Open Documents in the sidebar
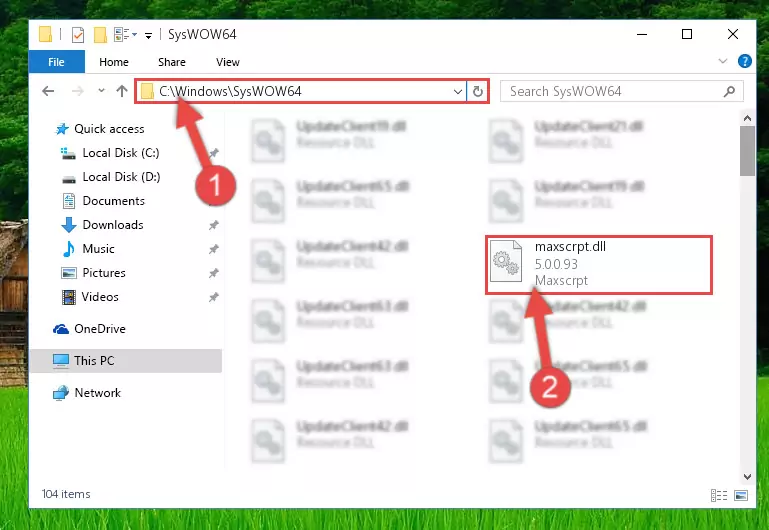 tap(113, 201)
